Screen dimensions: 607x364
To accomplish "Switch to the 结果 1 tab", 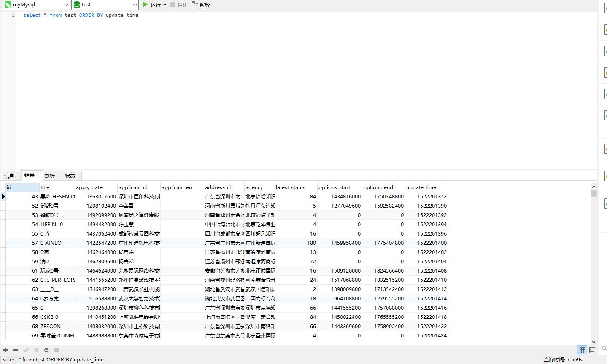I will 32,175.
